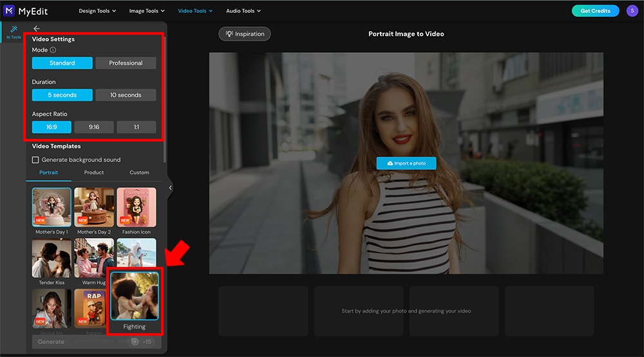Select the Reveal Me template thumbnail

(52, 309)
